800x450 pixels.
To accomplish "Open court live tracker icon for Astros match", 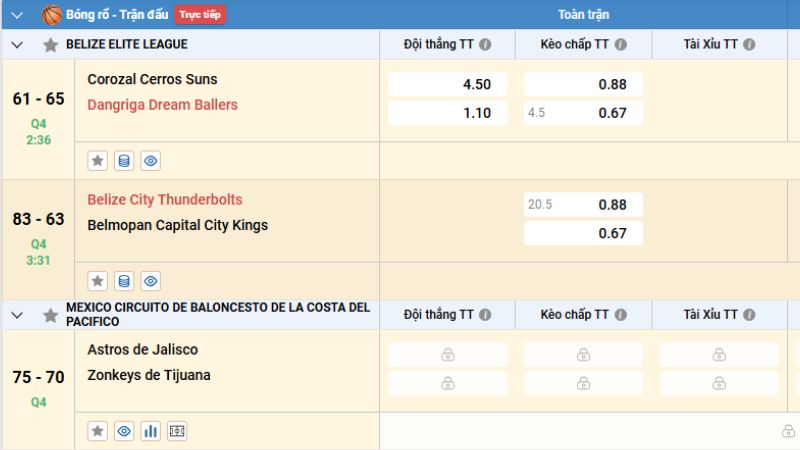I will coord(177,431).
